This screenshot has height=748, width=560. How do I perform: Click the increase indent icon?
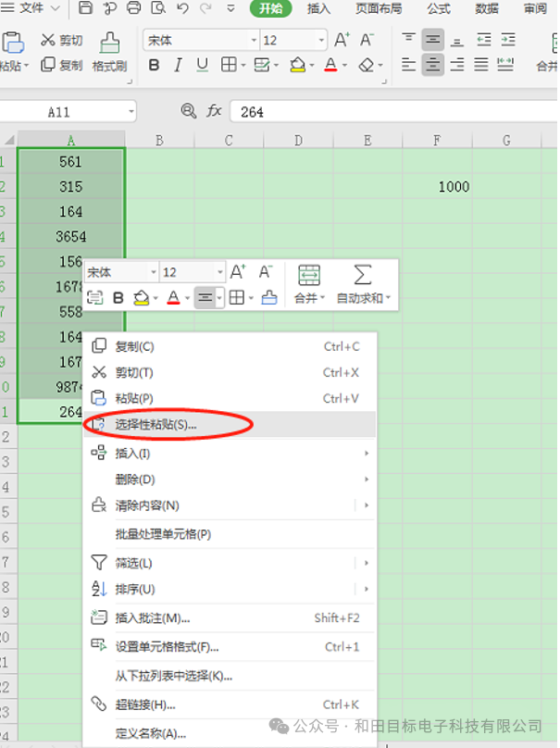(x=508, y=40)
